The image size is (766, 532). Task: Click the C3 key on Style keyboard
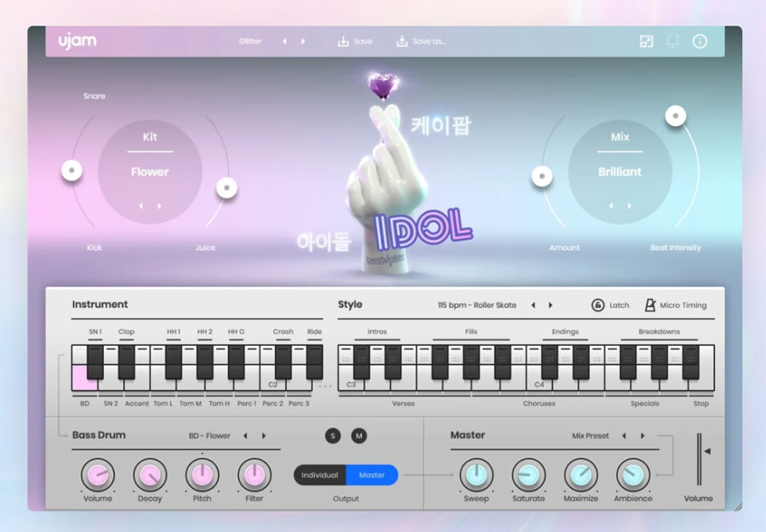tap(351, 384)
